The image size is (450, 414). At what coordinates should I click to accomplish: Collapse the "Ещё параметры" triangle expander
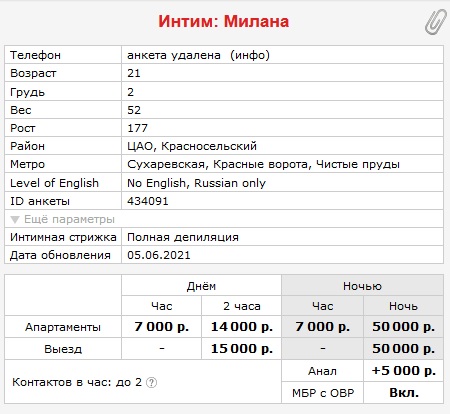point(15,219)
